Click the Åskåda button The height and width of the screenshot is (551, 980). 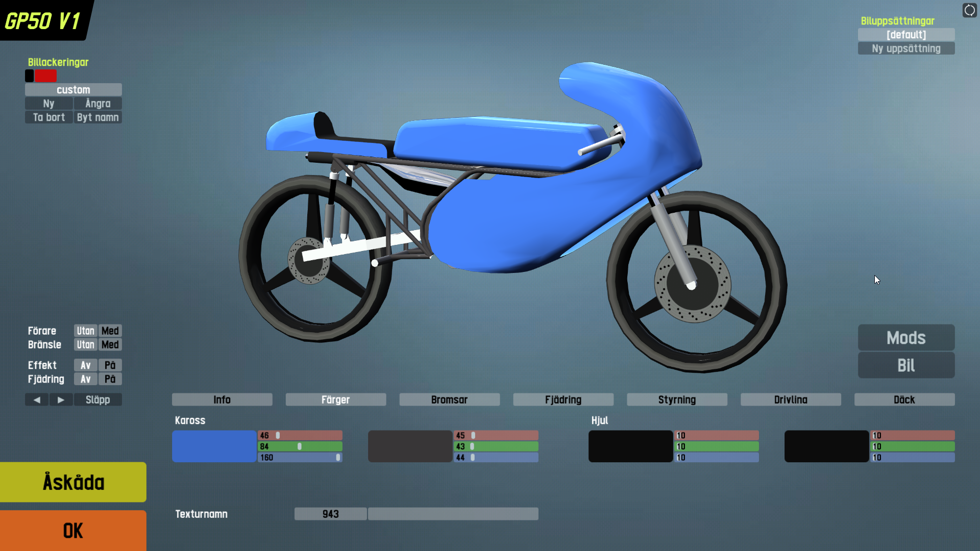click(73, 482)
